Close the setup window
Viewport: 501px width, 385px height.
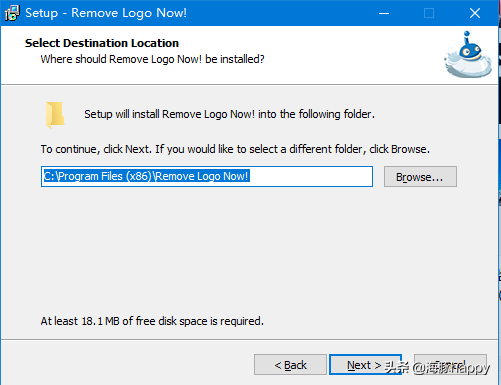coord(475,13)
